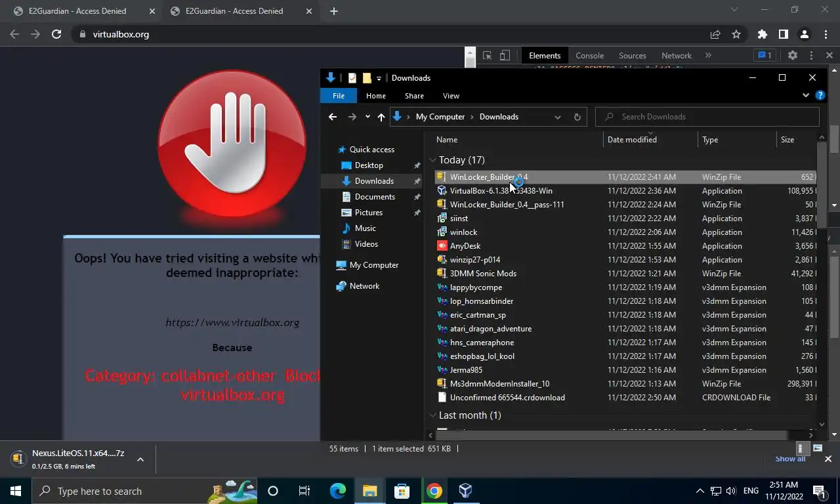Open a new Chrome tab
The image size is (840, 504).
(x=334, y=11)
